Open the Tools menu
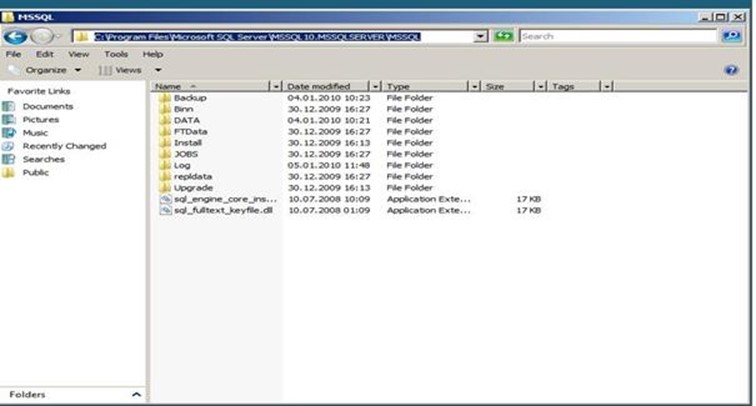The height and width of the screenshot is (406, 756). click(116, 54)
